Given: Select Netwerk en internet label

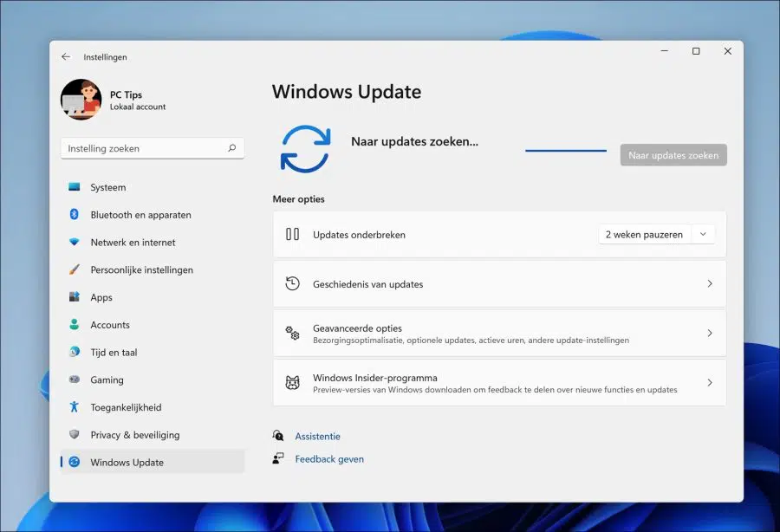Looking at the screenshot, I should pyautogui.click(x=133, y=242).
